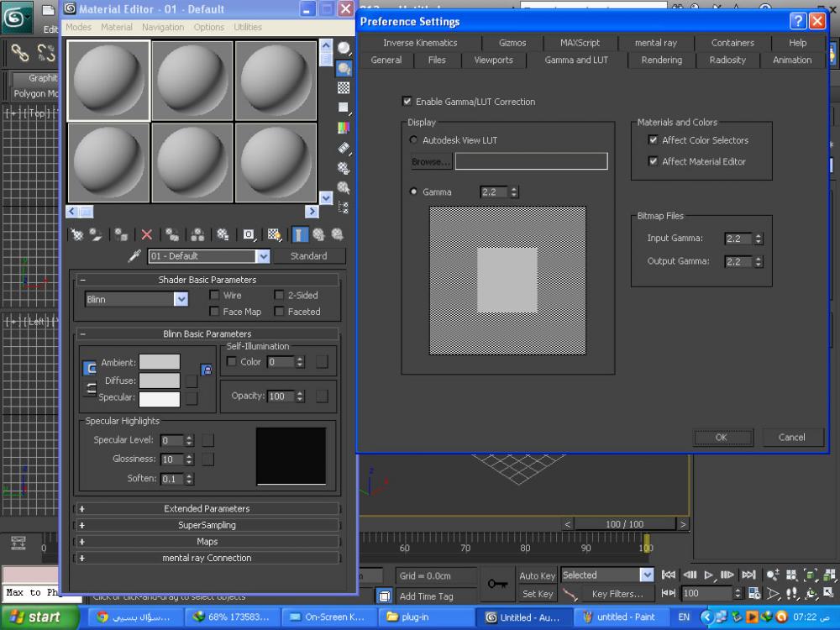Toggle the Background checker pattern icon
840x630 pixels.
tap(344, 88)
